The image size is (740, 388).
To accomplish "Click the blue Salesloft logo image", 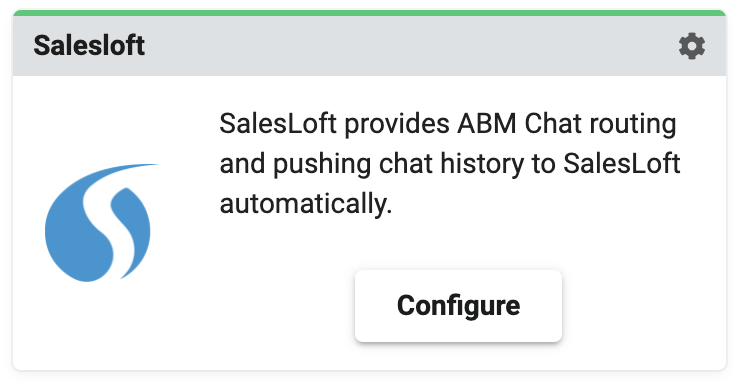I will coord(101,222).
